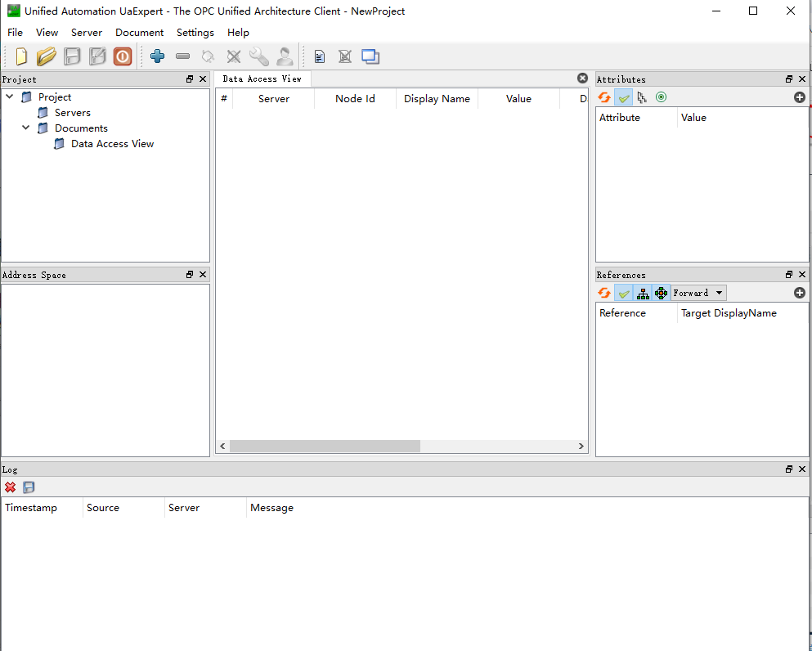Viewport: 812px width, 651px height.
Task: Click the red power icon in toolbar
Action: pyautogui.click(x=123, y=56)
